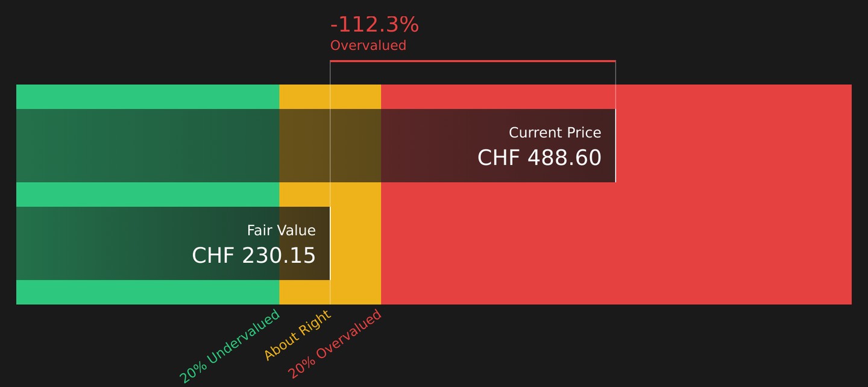The height and width of the screenshot is (387, 868).
Task: Click the yellow strip above the Current Price bar
Action: (330, 96)
